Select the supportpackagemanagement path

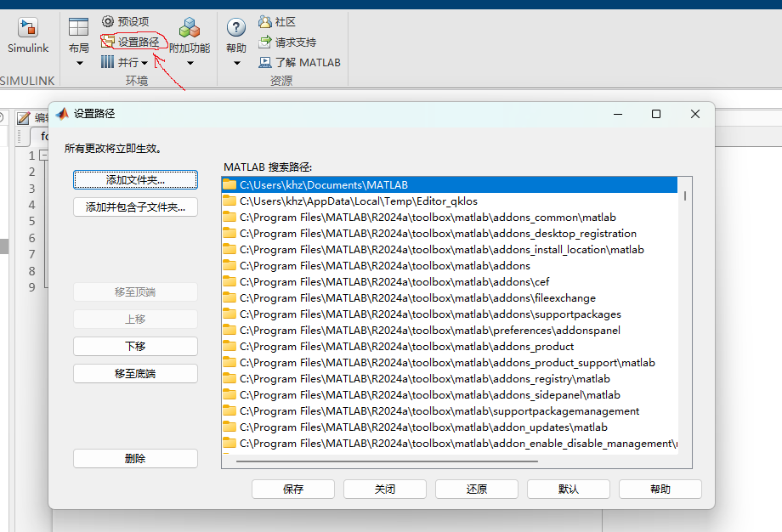pos(450,410)
